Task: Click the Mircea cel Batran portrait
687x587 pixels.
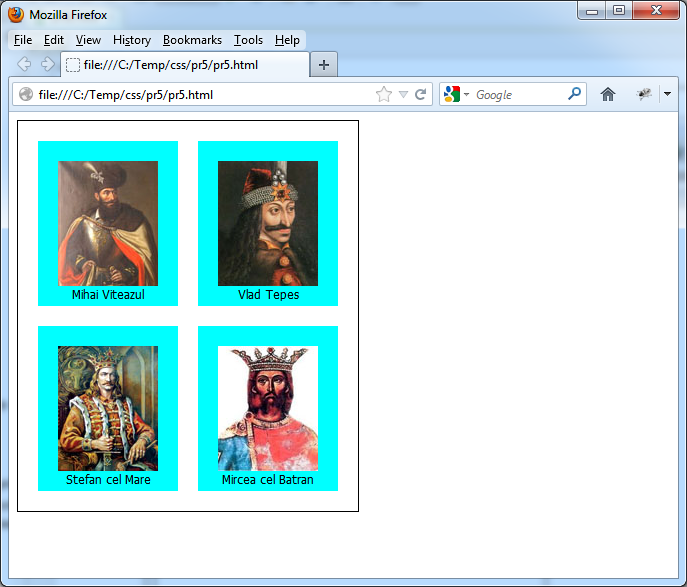Action: [268, 408]
